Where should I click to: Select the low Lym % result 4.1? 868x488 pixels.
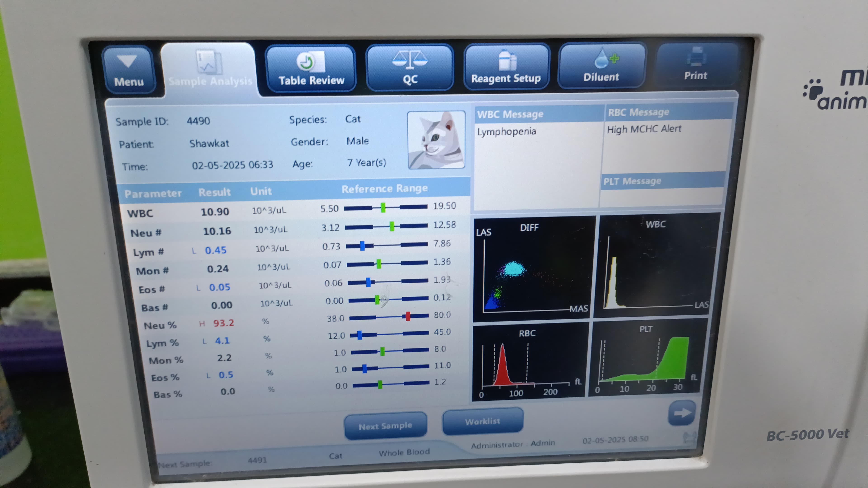[222, 340]
